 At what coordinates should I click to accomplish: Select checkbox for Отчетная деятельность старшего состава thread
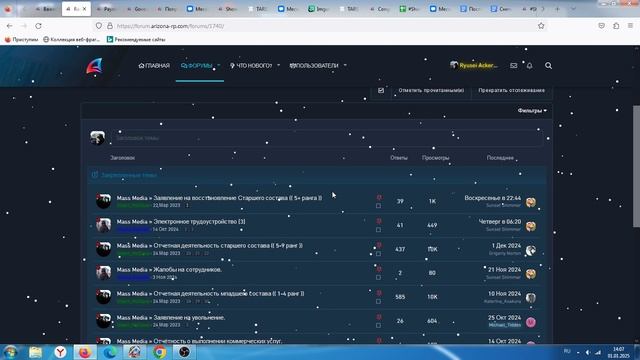(x=378, y=254)
